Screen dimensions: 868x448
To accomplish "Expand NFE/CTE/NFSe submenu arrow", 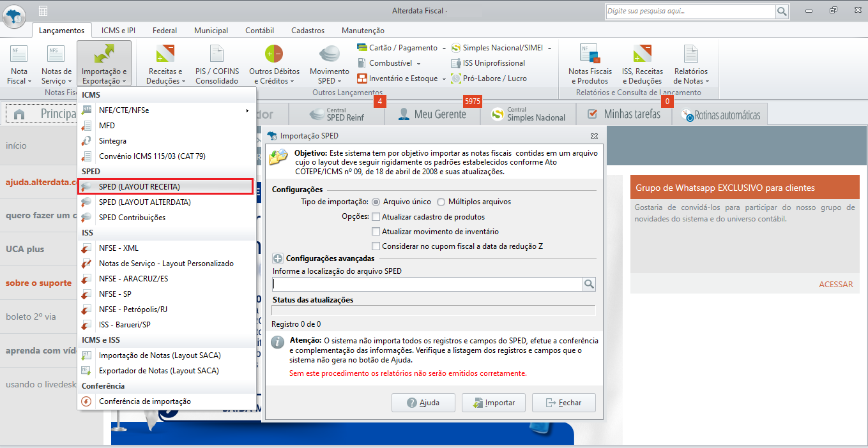I will pos(247,110).
